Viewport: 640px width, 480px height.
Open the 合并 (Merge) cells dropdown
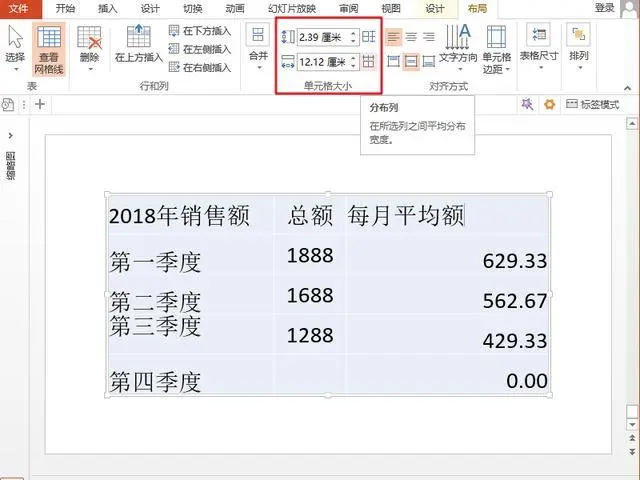pos(258,47)
